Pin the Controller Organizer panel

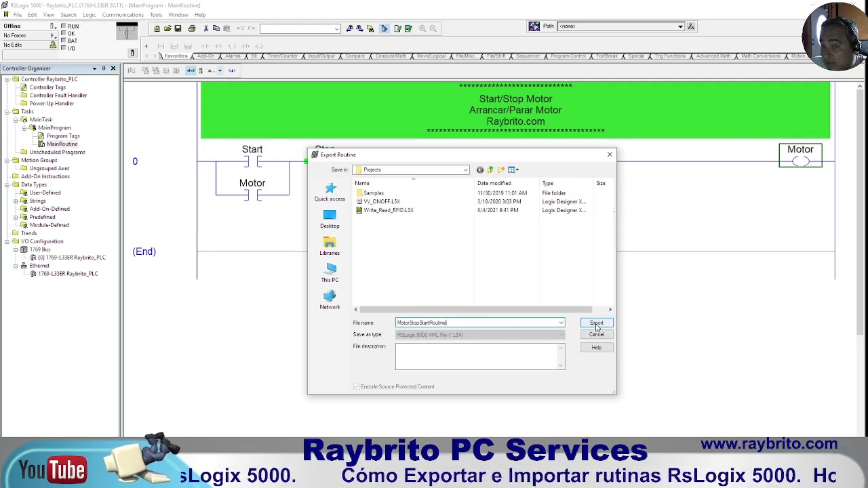point(103,68)
